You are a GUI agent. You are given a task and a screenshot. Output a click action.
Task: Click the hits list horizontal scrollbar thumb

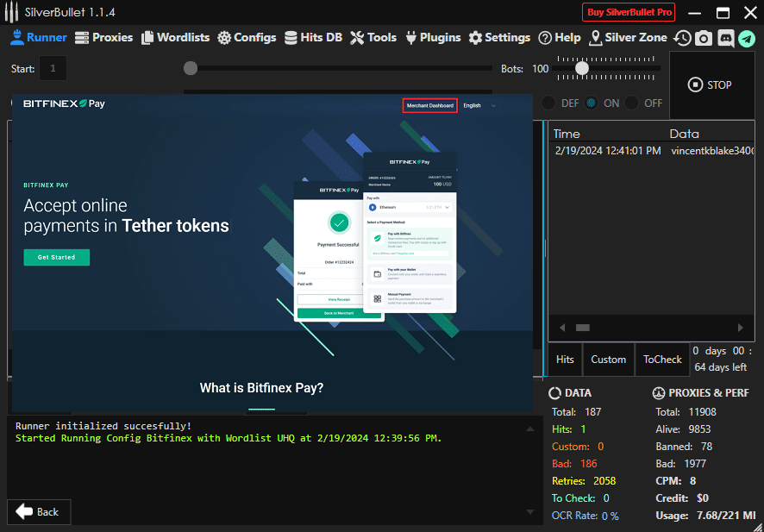tap(583, 328)
